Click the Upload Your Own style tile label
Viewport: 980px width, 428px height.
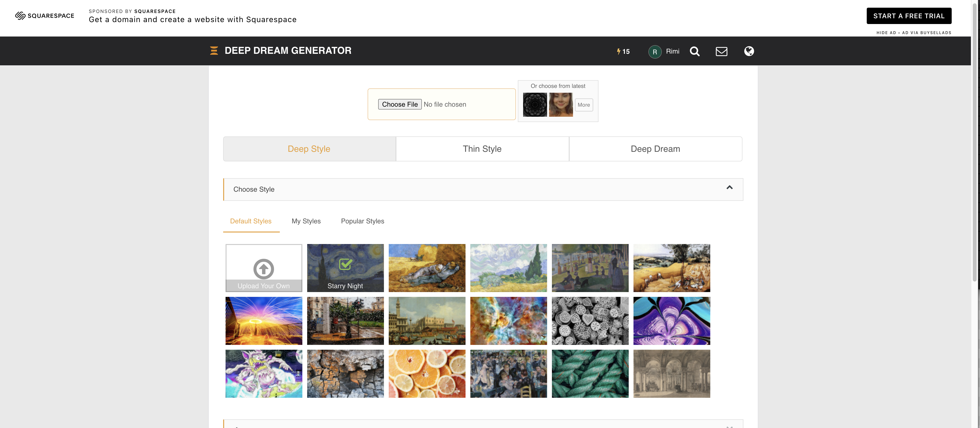[x=264, y=286]
